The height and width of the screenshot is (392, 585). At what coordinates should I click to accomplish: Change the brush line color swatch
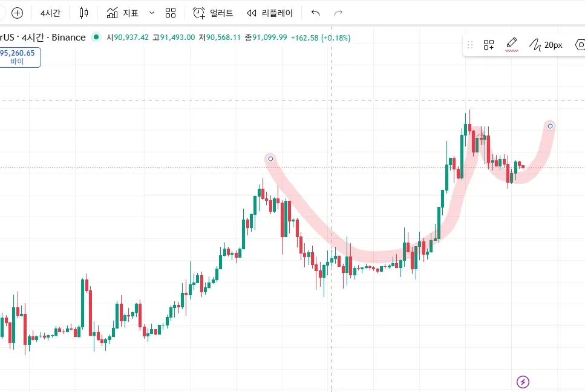coord(512,45)
